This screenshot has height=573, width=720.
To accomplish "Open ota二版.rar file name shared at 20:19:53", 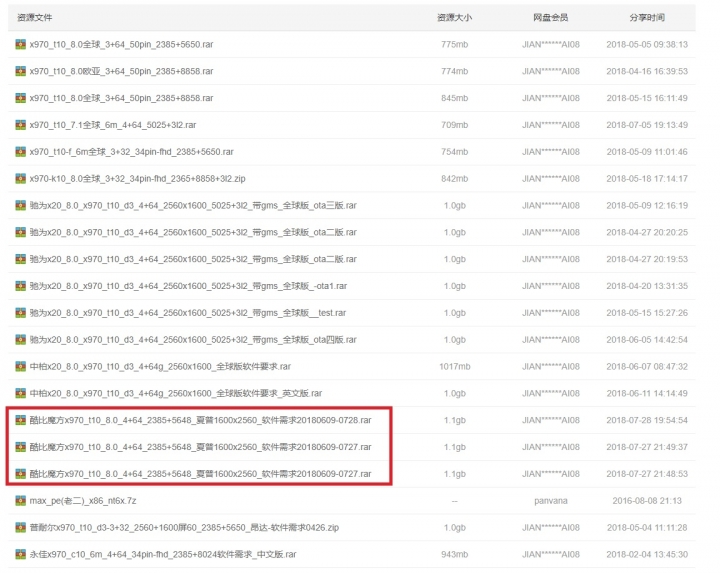I will pyautogui.click(x=193, y=259).
